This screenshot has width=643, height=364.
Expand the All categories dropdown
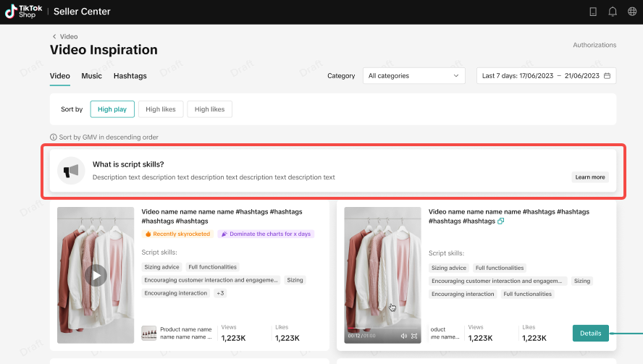(x=413, y=76)
